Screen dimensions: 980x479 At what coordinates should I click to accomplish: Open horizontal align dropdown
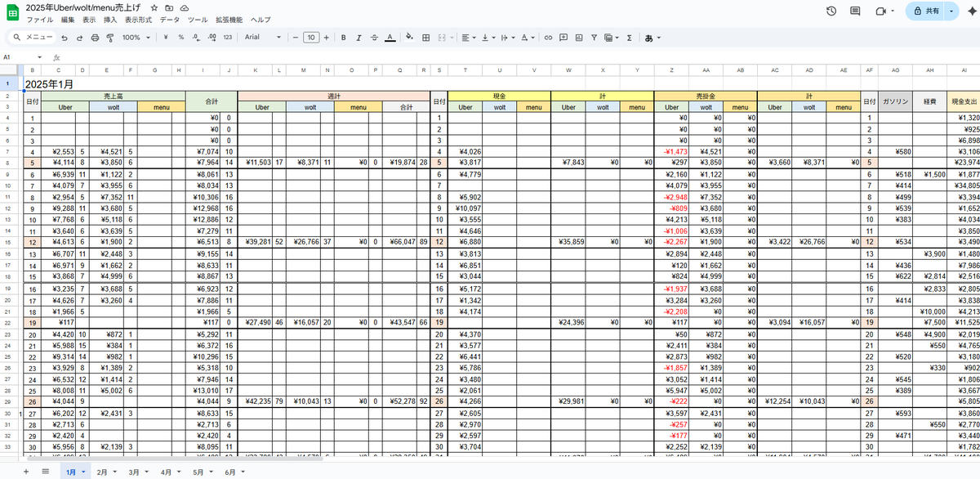click(468, 38)
